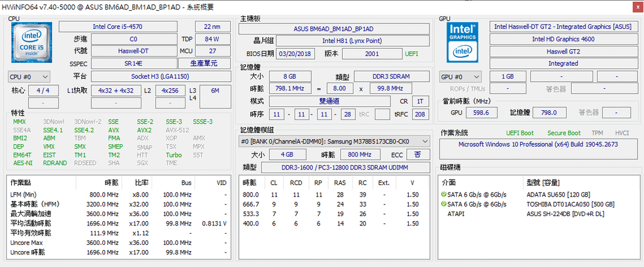Click the Intel HD Graphics 4600 field

pyautogui.click(x=563, y=39)
